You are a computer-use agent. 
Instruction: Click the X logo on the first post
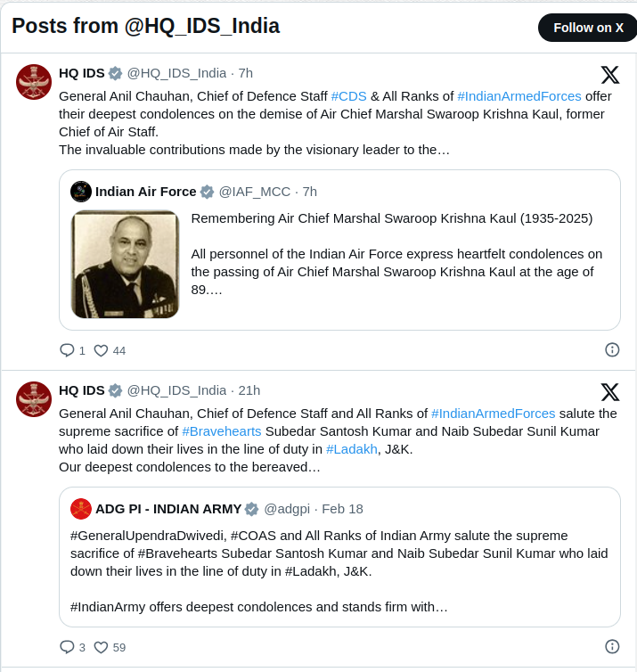610,75
